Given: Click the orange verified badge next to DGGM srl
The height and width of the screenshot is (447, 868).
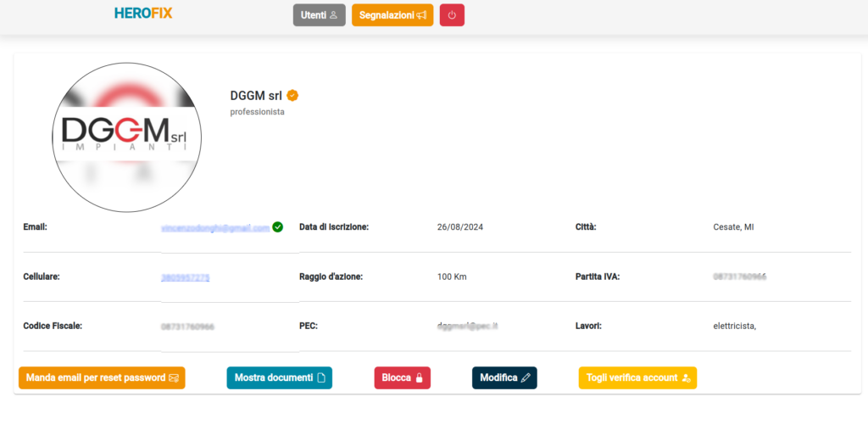Looking at the screenshot, I should pos(292,95).
